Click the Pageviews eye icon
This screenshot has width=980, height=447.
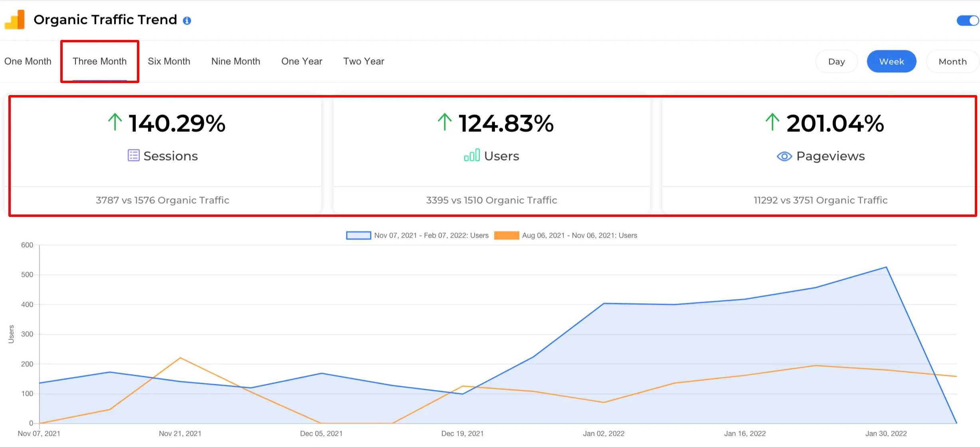(784, 156)
